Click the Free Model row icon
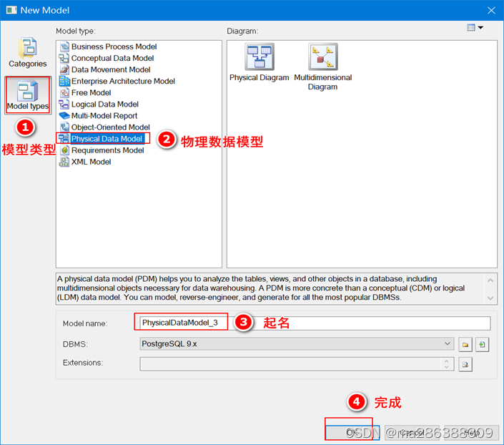This screenshot has width=504, height=445. (64, 93)
